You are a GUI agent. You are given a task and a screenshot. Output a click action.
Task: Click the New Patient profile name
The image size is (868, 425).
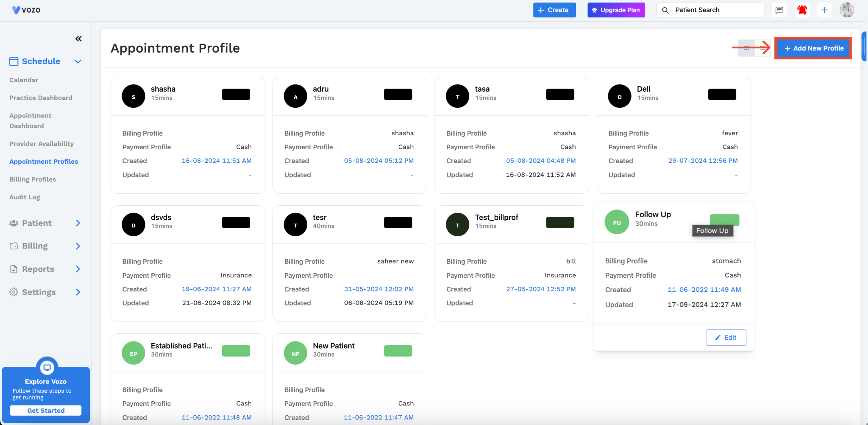pyautogui.click(x=334, y=346)
